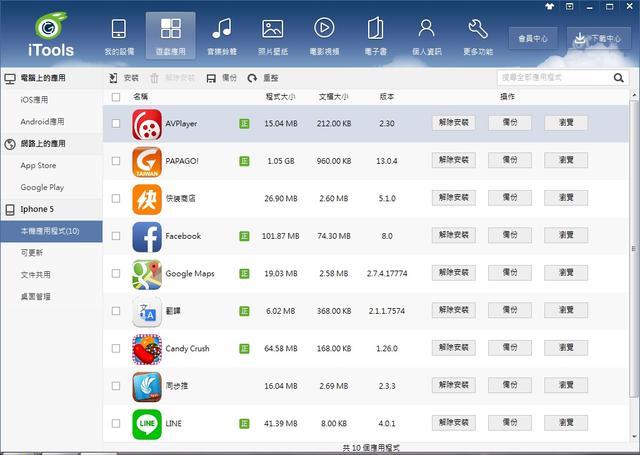Screen dimensions: 640x455
Task: Check the Google Maps row checkbox
Action: 116,274
